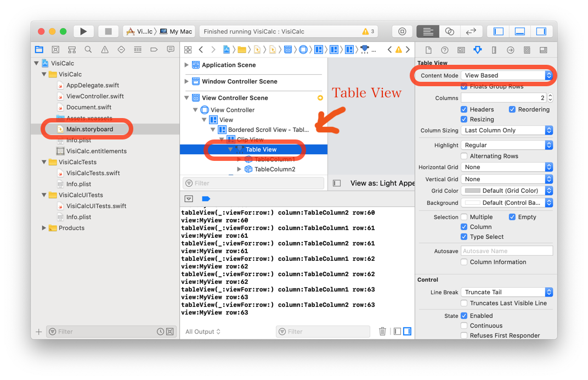
Task: Go back in editor history
Action: (201, 49)
